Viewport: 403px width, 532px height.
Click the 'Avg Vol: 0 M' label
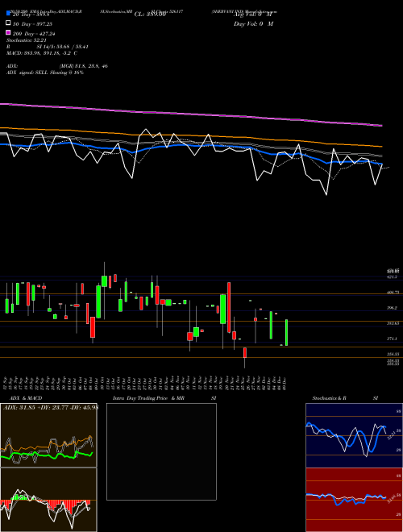click(253, 15)
